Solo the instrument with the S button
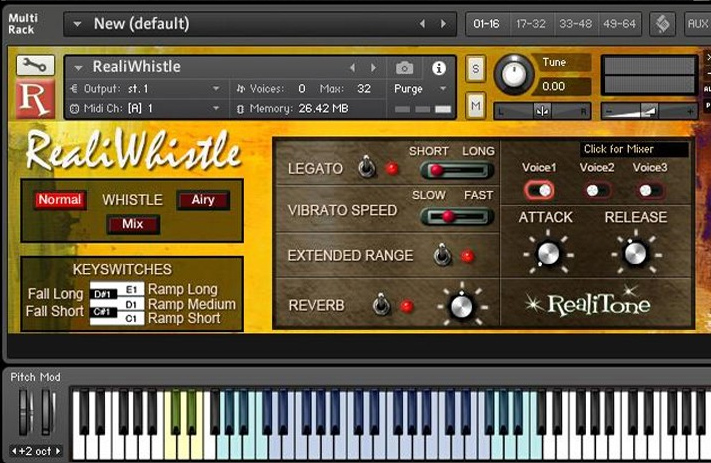This screenshot has width=711, height=463. pyautogui.click(x=475, y=69)
